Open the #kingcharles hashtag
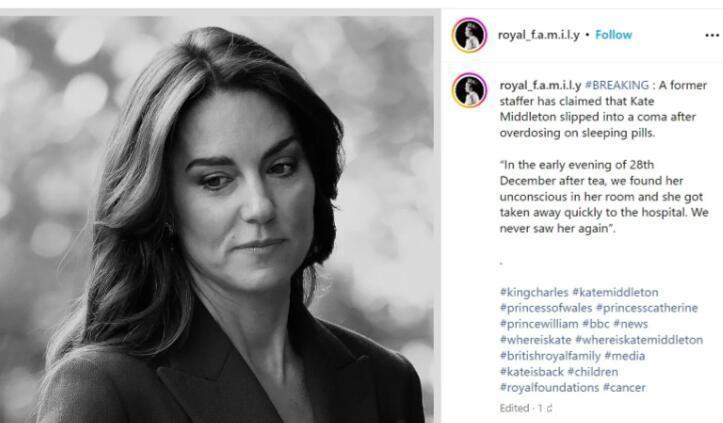Image resolution: width=723 pixels, height=423 pixels. pos(534,292)
